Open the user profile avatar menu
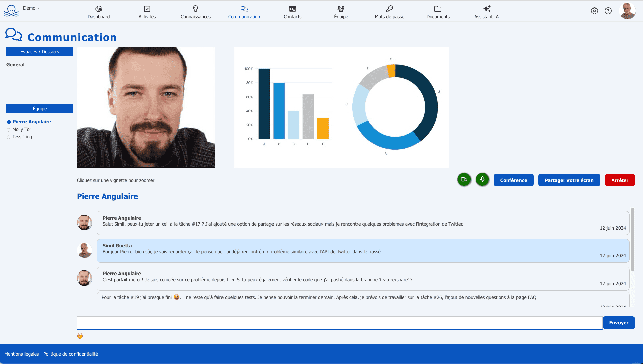This screenshot has width=643, height=364. [x=627, y=11]
